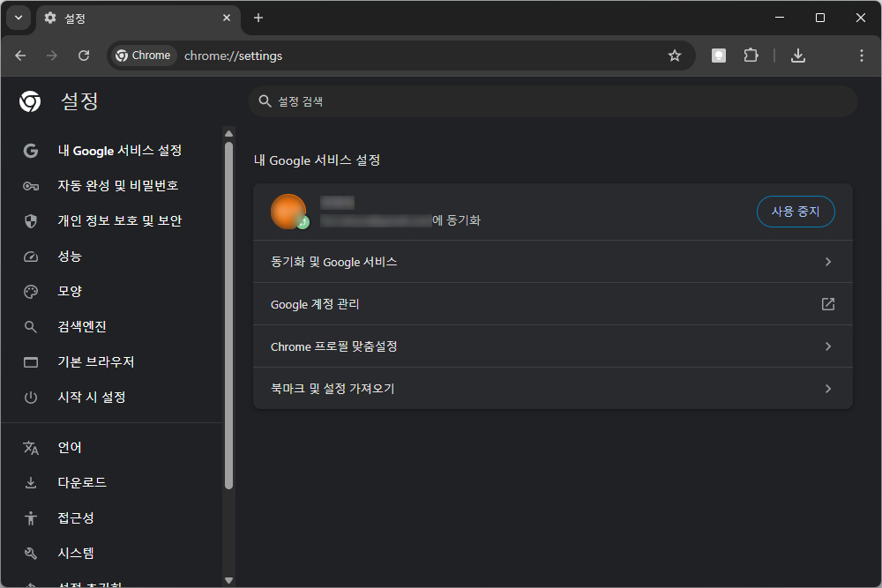Click the 사용 중지 sync button
The height and width of the screenshot is (588, 882).
(x=796, y=212)
